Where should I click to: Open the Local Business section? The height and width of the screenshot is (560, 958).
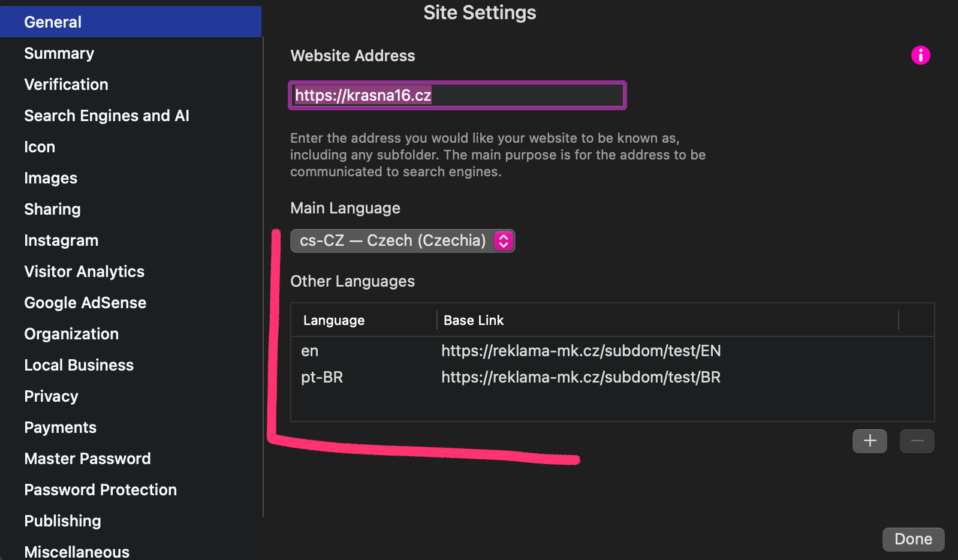point(79,365)
